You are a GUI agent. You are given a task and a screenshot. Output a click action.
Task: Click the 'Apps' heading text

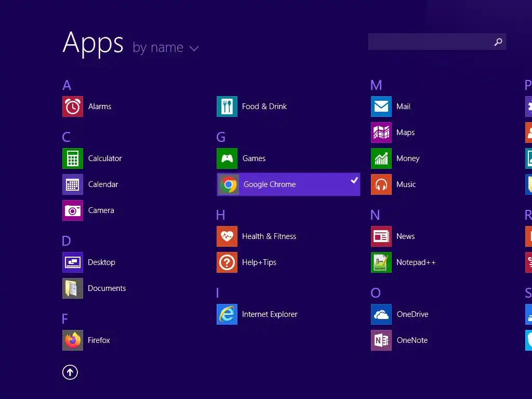(x=93, y=44)
